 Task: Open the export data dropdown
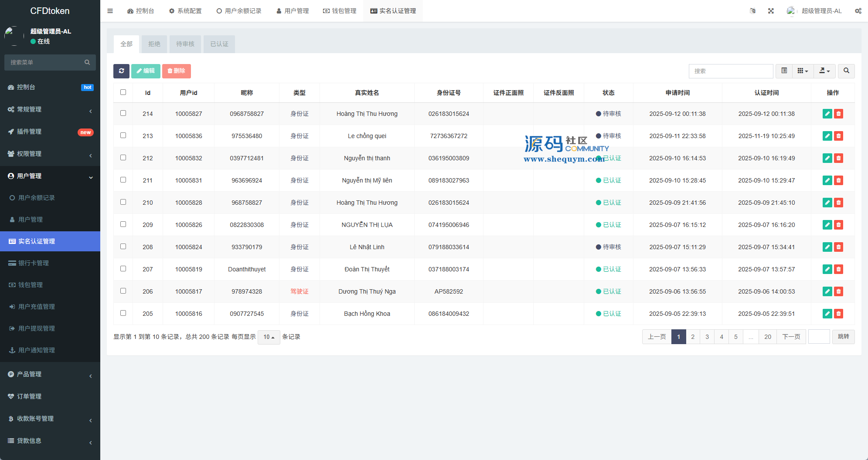824,71
